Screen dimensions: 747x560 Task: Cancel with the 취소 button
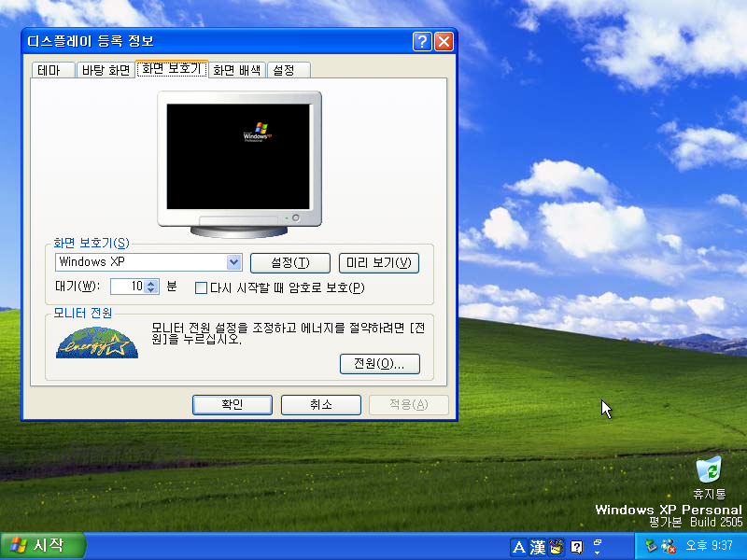click(321, 405)
